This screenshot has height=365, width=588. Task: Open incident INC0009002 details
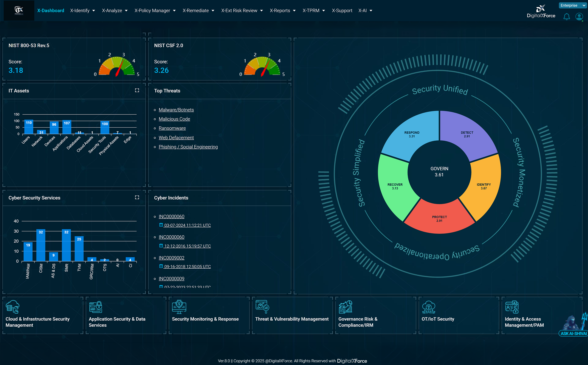(x=171, y=258)
